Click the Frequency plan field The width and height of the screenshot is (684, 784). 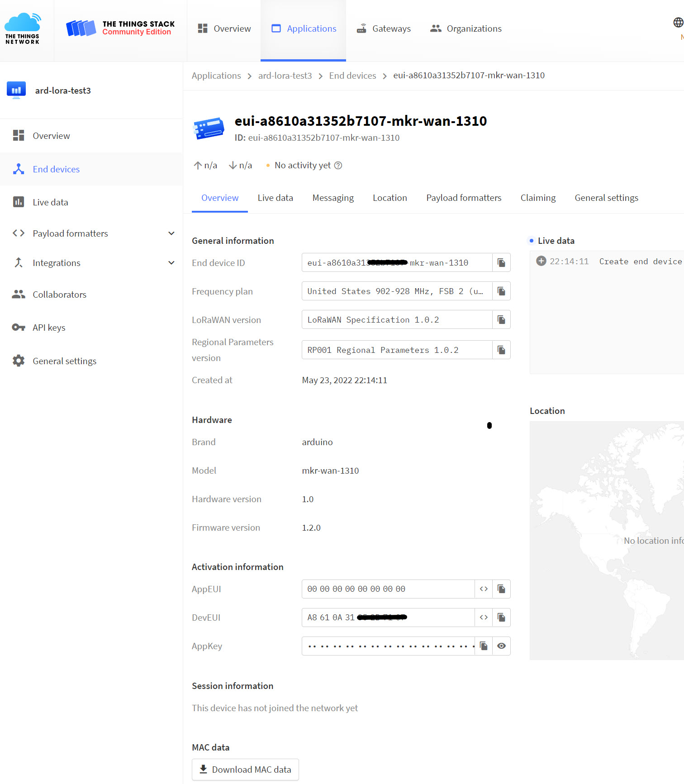coord(397,291)
